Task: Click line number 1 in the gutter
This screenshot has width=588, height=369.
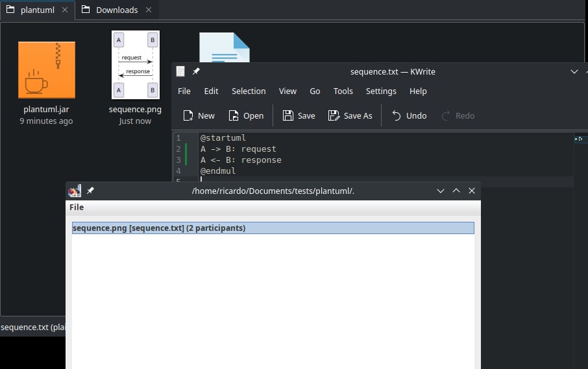Action: click(178, 138)
